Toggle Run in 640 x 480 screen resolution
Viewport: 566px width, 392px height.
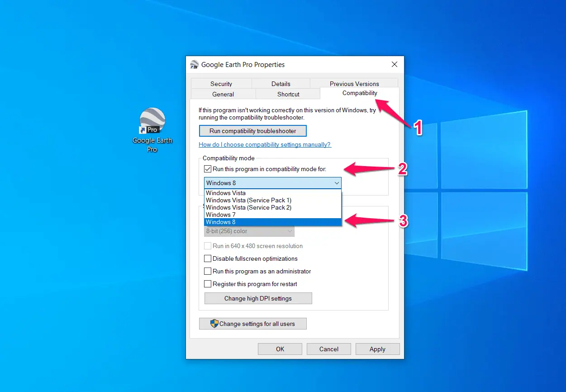[x=208, y=246]
